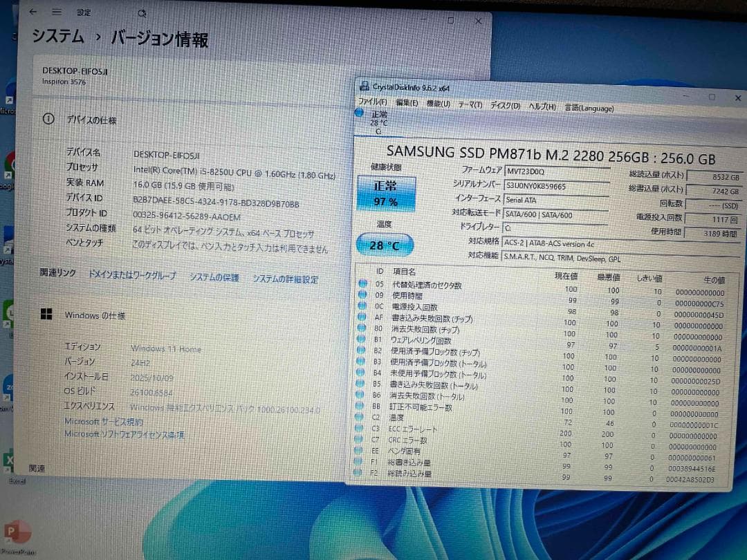Click the ドライブレター field showing C:

tap(555, 228)
